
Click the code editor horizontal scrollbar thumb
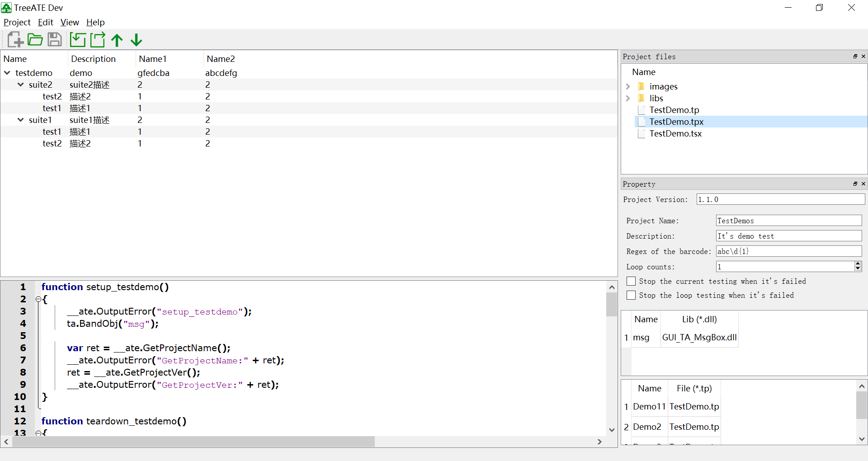point(193,442)
